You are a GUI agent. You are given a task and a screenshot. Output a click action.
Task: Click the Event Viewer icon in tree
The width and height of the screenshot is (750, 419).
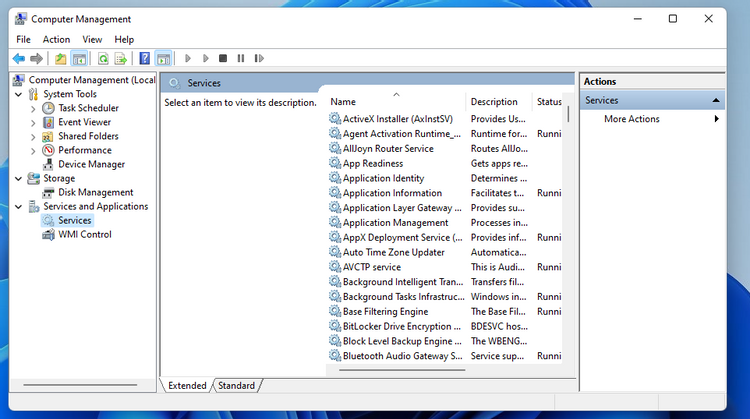coord(48,122)
